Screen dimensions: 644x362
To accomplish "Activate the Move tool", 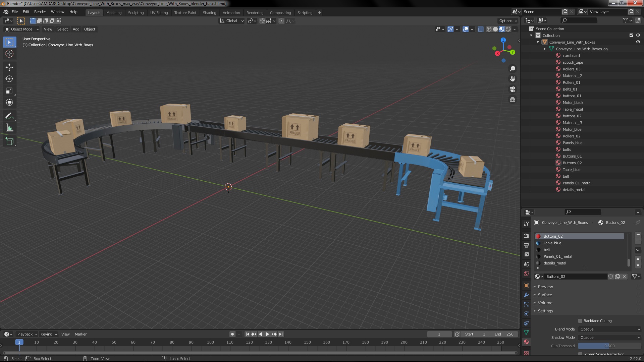I will coord(9,67).
